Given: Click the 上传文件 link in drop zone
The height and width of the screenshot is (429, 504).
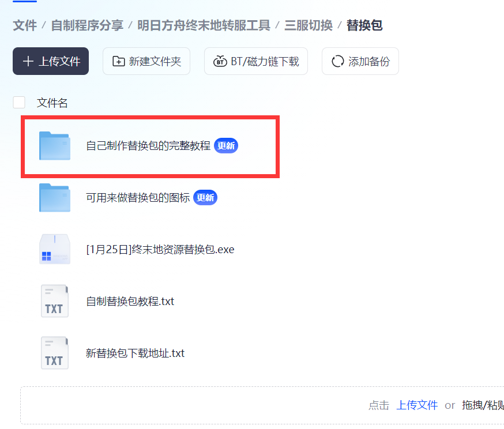Looking at the screenshot, I should (x=417, y=405).
